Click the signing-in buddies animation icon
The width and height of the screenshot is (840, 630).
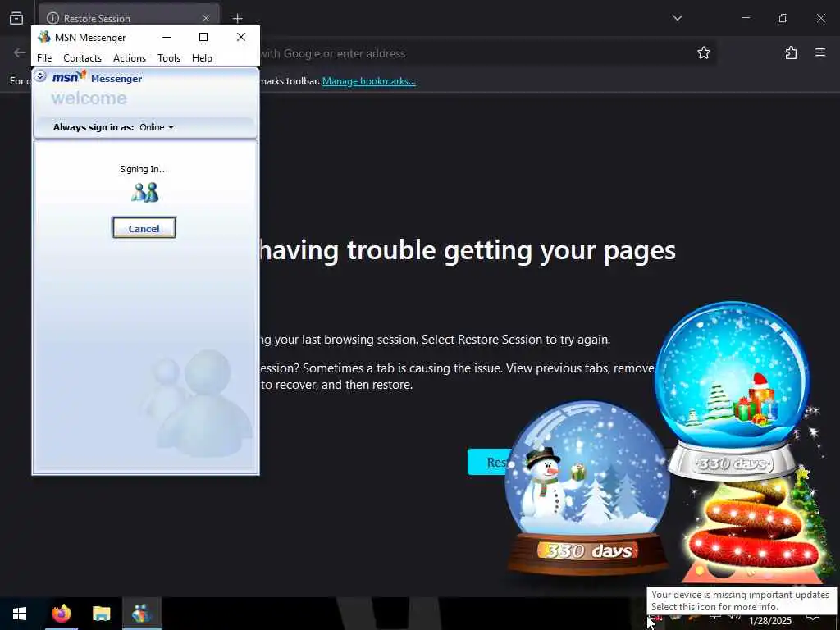[x=144, y=192]
